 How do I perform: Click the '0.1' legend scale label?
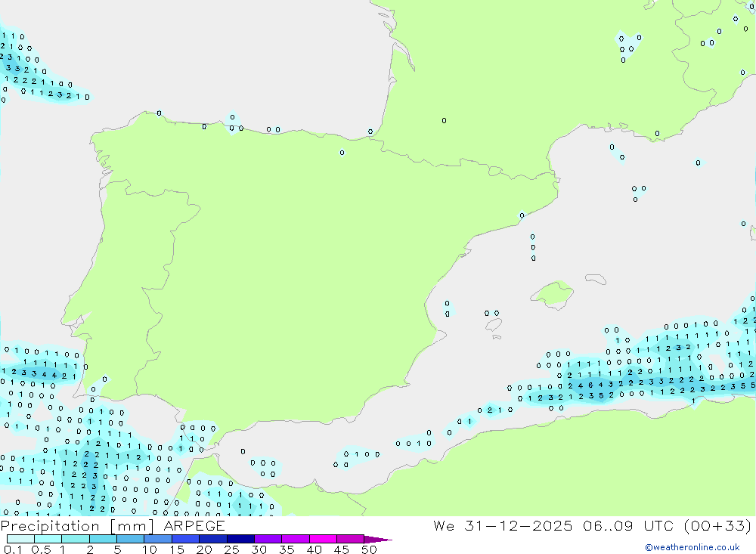coord(13,549)
